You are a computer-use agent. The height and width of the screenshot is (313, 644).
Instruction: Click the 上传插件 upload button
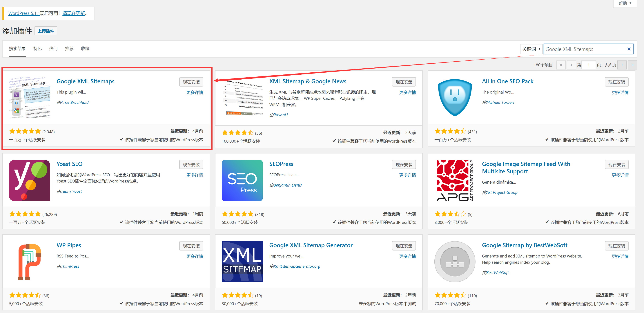[46, 31]
